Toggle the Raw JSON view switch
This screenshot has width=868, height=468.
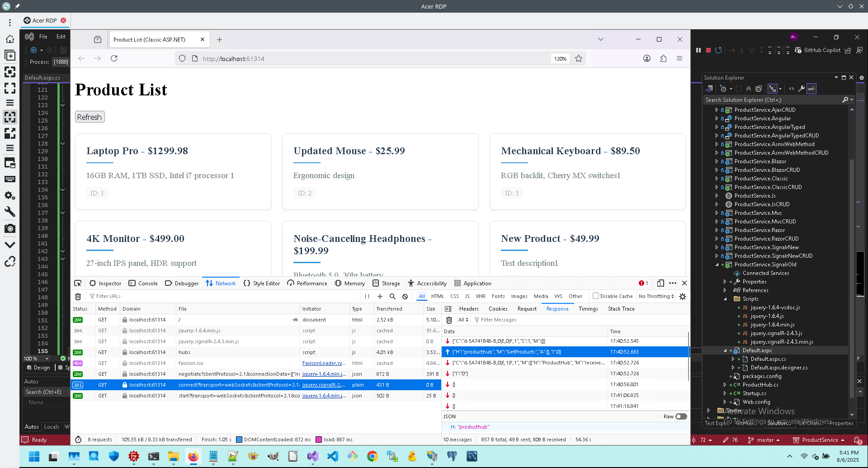681,416
